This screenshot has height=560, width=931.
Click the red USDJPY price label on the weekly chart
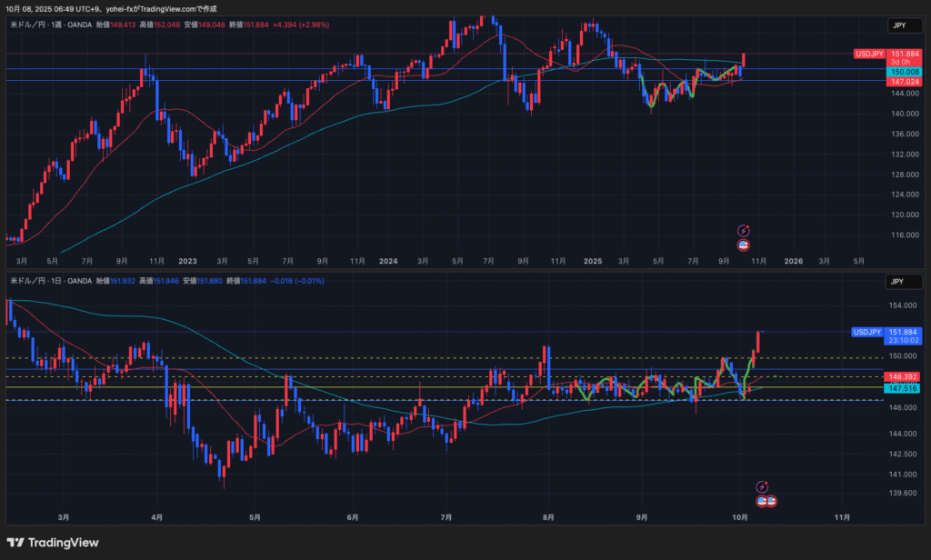(x=870, y=55)
